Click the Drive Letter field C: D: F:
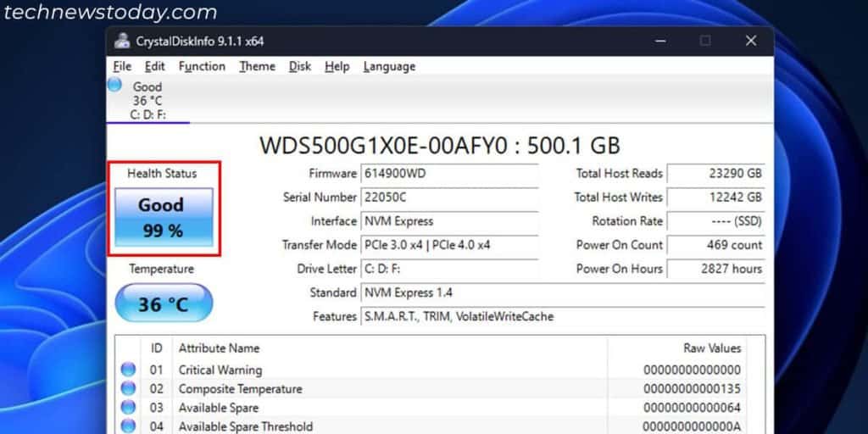 pos(449,269)
